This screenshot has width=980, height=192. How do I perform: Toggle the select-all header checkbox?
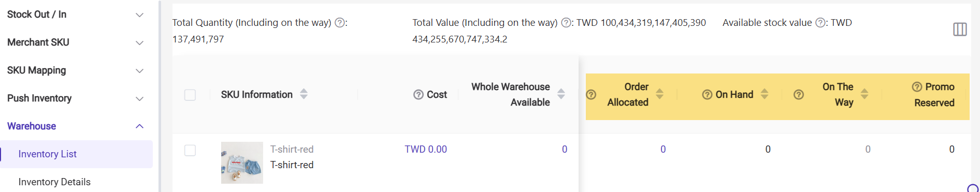click(190, 95)
